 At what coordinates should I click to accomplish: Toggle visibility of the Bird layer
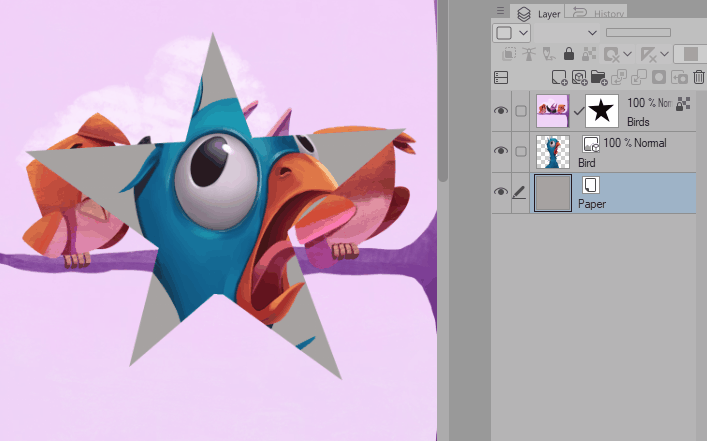501,151
